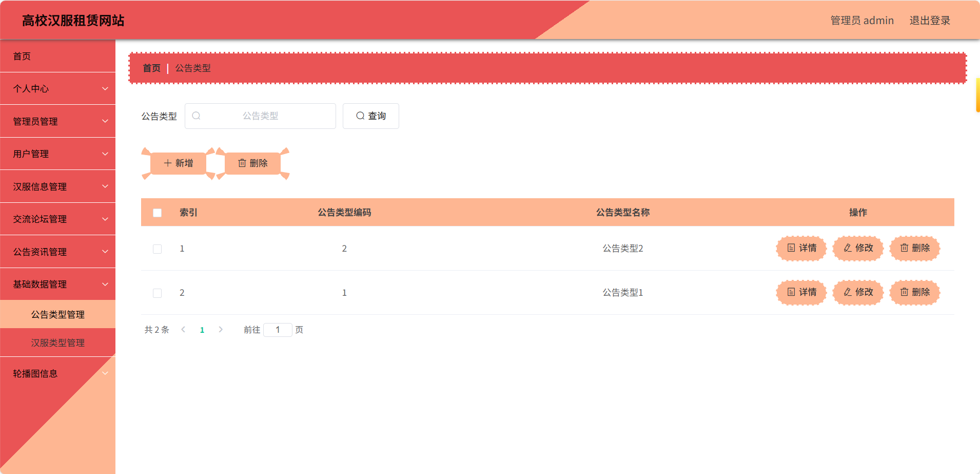Expand 管理员管理 menu chevron
This screenshot has height=474, width=980.
point(105,121)
